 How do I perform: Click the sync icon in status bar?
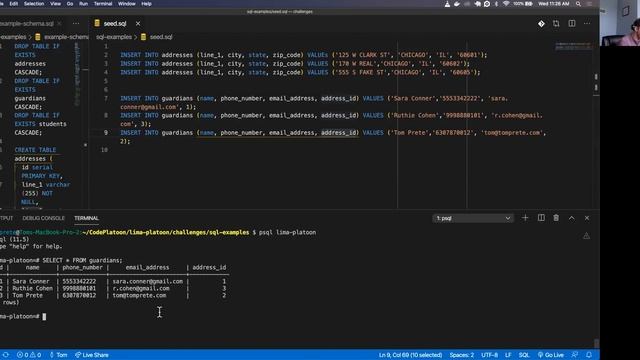(x=6, y=355)
